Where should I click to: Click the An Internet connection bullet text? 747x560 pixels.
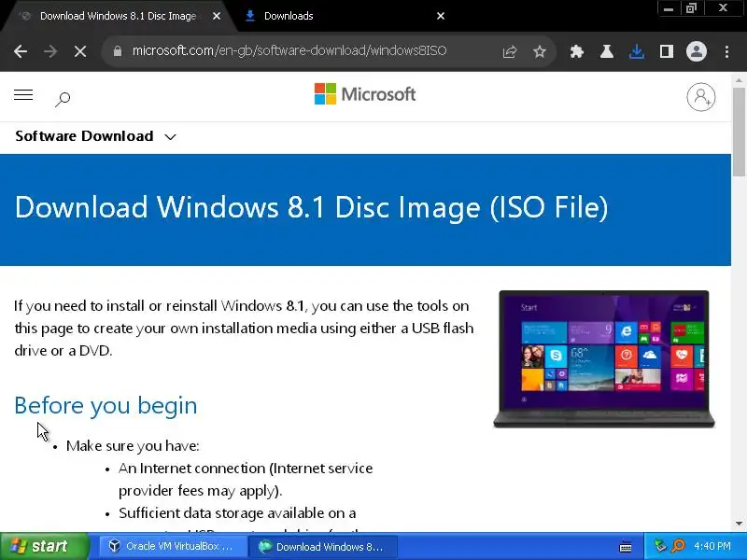point(246,479)
